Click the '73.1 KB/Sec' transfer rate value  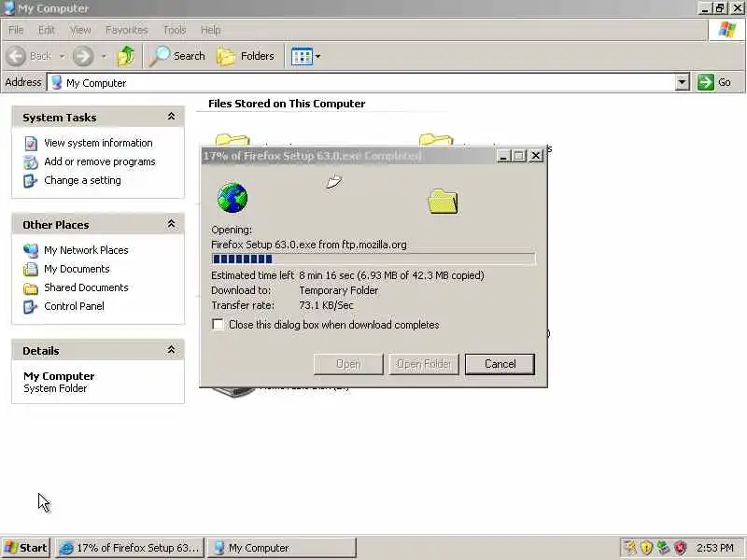tap(326, 305)
